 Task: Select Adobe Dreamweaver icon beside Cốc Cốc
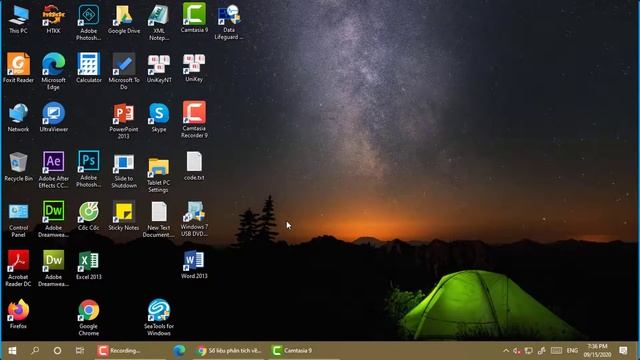53,219
